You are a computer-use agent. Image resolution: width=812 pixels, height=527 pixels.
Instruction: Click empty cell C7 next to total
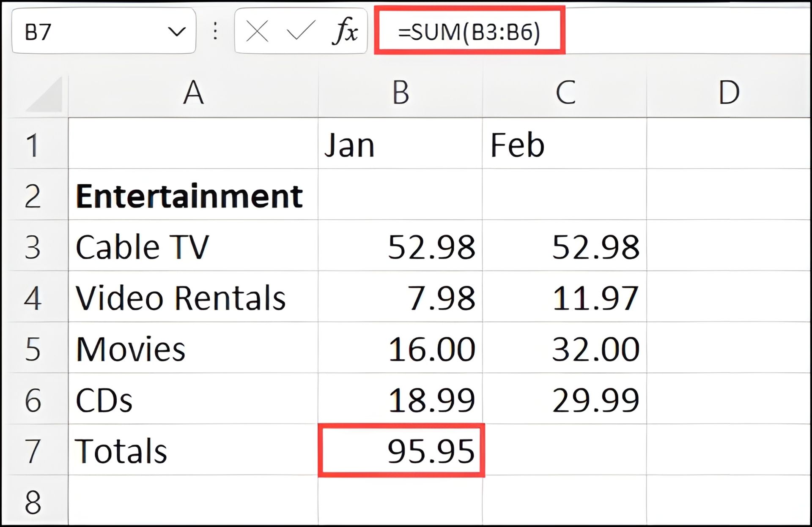(565, 450)
